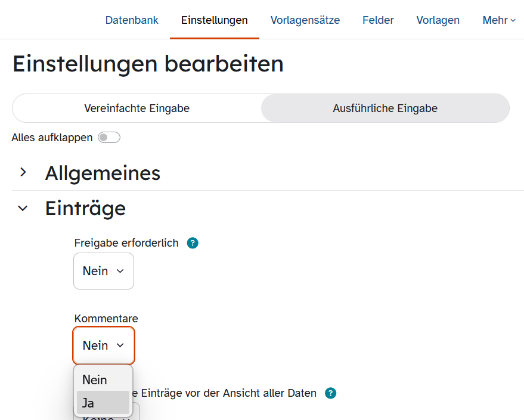Switch to the Vorlagen tab
524x420 pixels.
(x=438, y=20)
